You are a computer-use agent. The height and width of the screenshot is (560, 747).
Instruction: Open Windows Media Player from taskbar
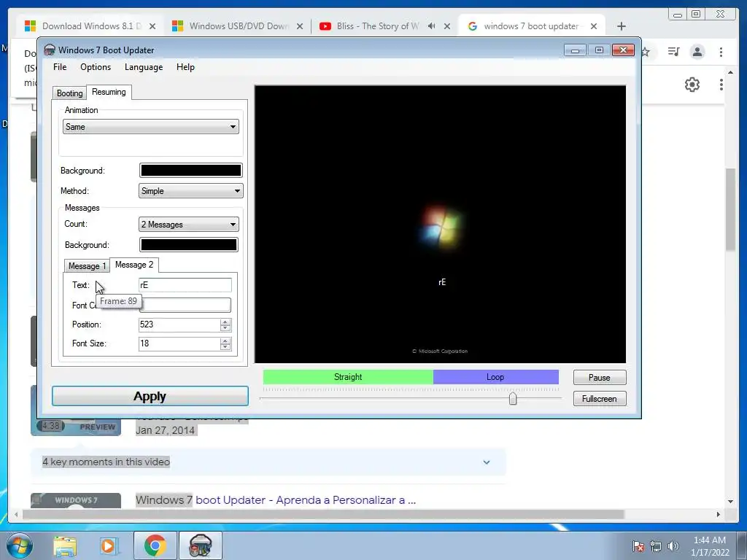tap(108, 545)
